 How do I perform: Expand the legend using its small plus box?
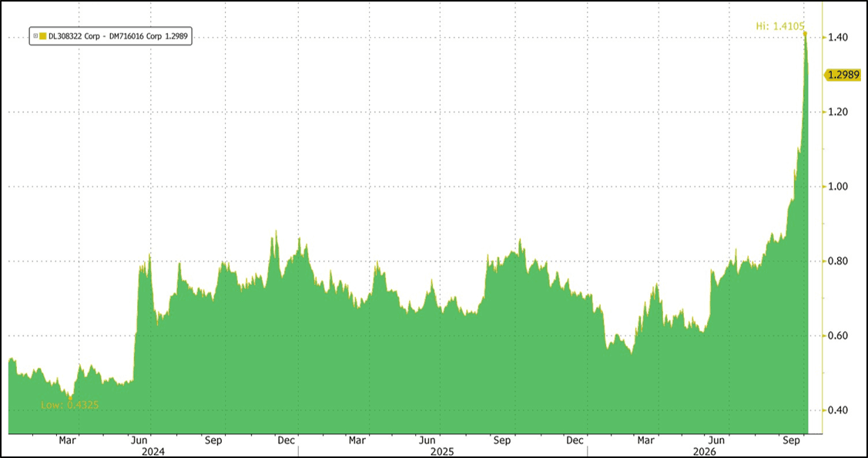click(x=36, y=36)
